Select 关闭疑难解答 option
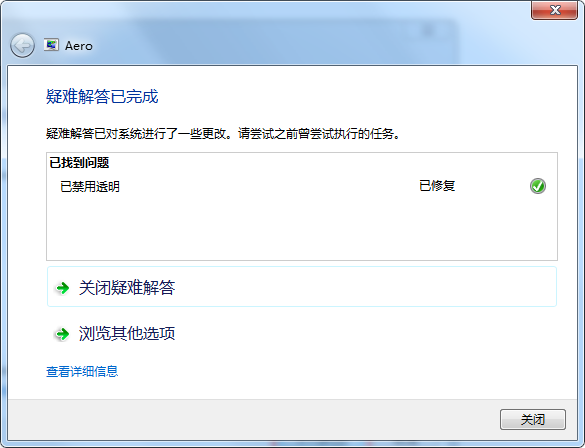This screenshot has height=448, width=585. coord(302,287)
